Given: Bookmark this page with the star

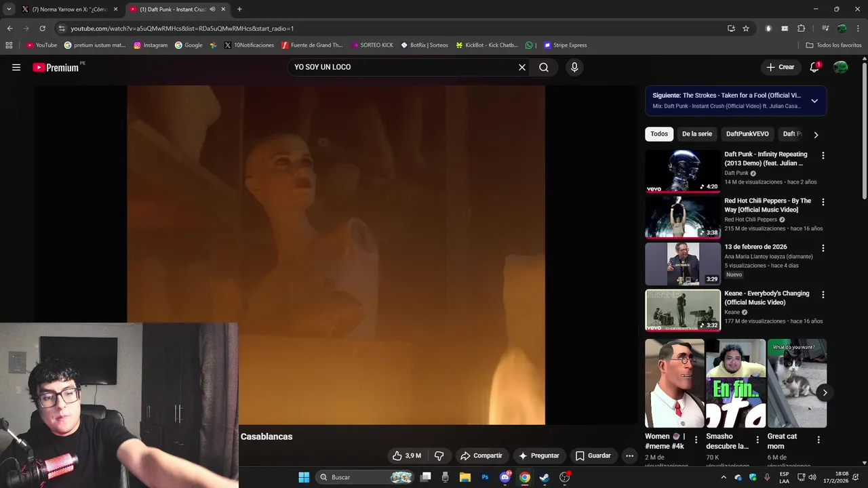Looking at the screenshot, I should (746, 28).
